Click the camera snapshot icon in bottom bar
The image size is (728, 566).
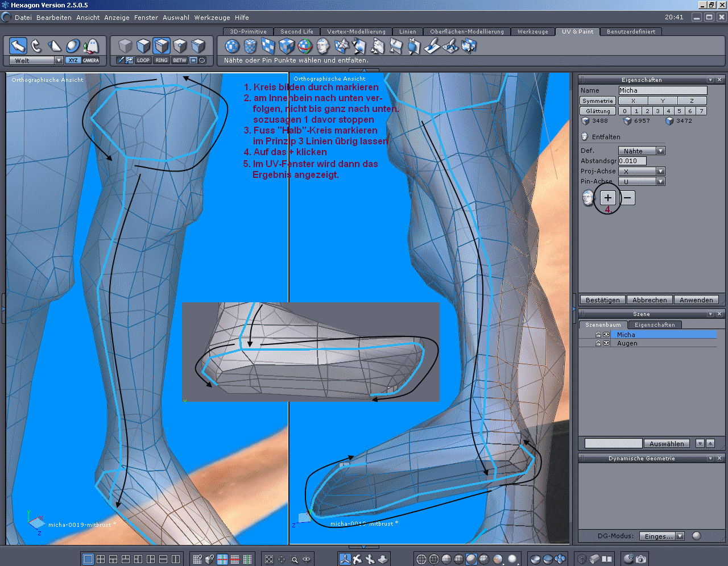[x=641, y=559]
